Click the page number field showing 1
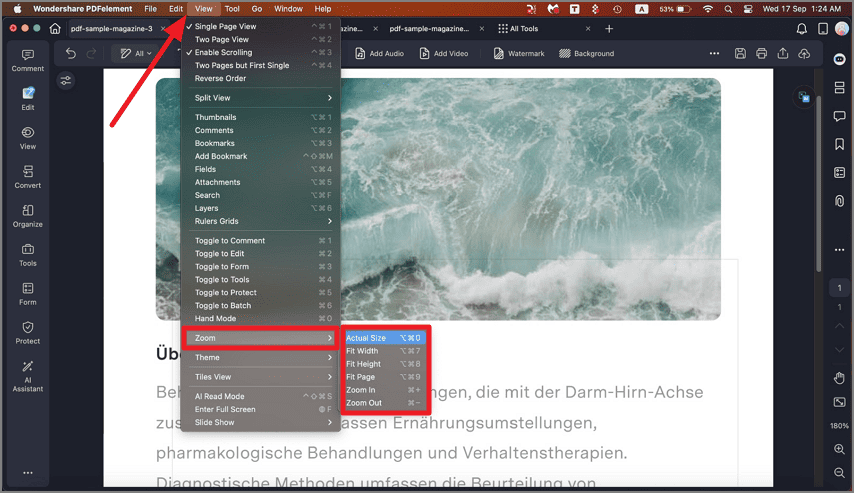This screenshot has width=854, height=493. (x=839, y=288)
